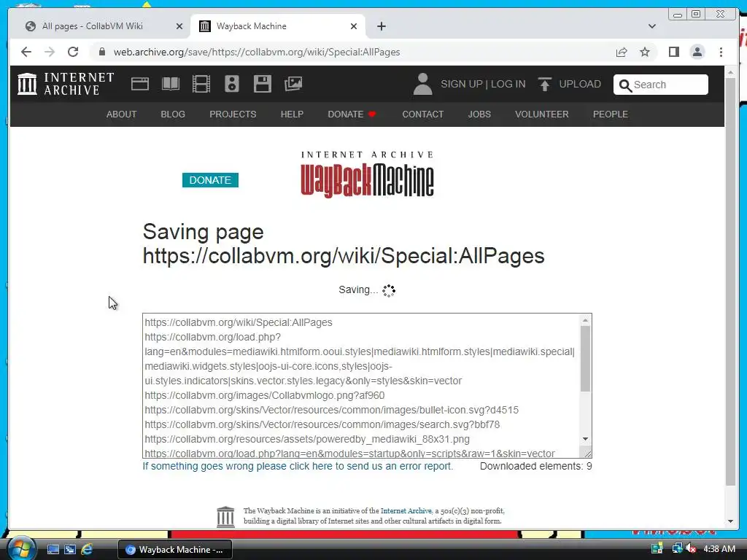The width and height of the screenshot is (747, 560).
Task: Click the muted volume tray icon
Action: (690, 549)
